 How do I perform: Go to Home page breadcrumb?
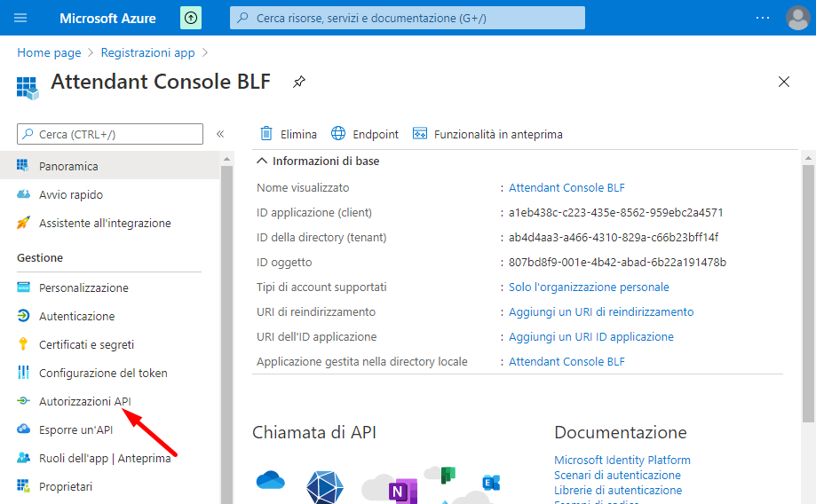pos(49,52)
